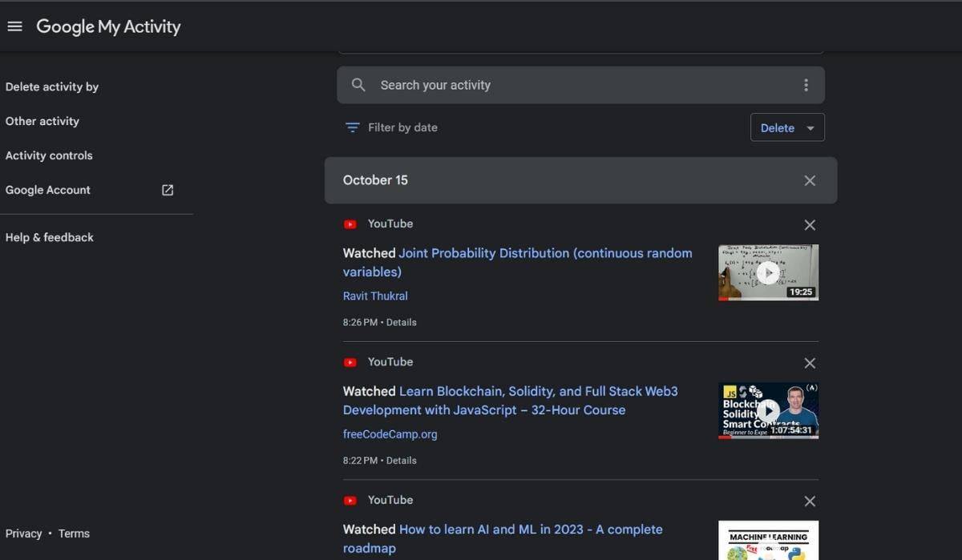Open Other activity in sidebar
This screenshot has height=560, width=962.
click(x=42, y=121)
